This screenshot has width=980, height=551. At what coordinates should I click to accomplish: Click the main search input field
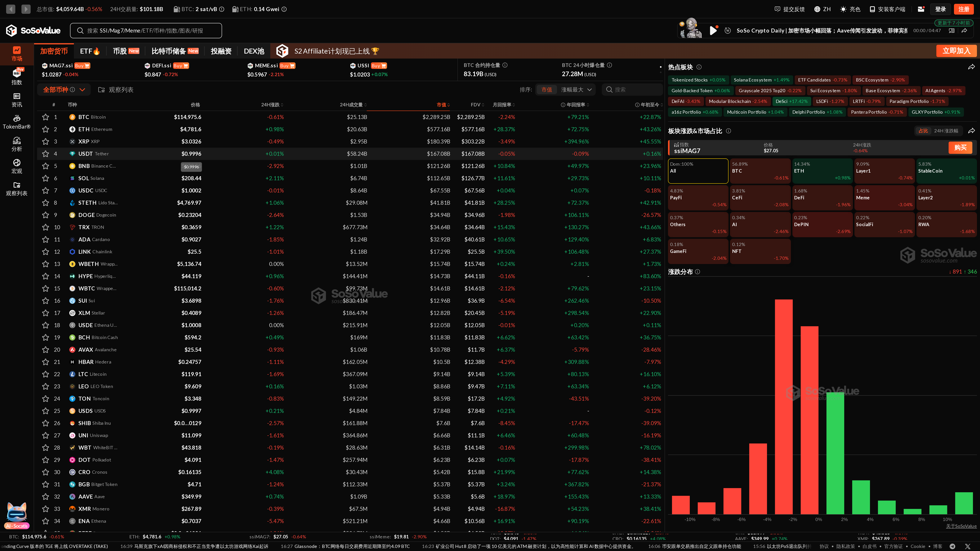click(146, 30)
